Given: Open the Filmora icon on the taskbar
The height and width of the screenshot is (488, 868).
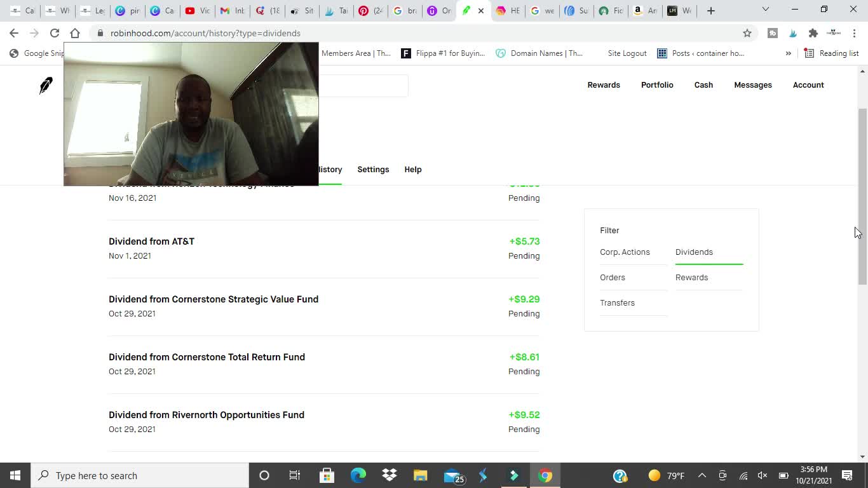Looking at the screenshot, I should click(514, 475).
